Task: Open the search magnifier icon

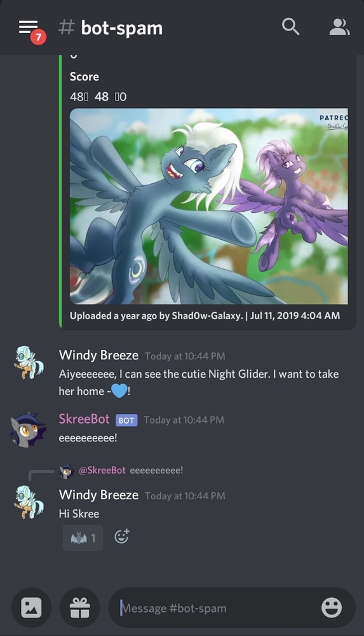Action: (291, 27)
